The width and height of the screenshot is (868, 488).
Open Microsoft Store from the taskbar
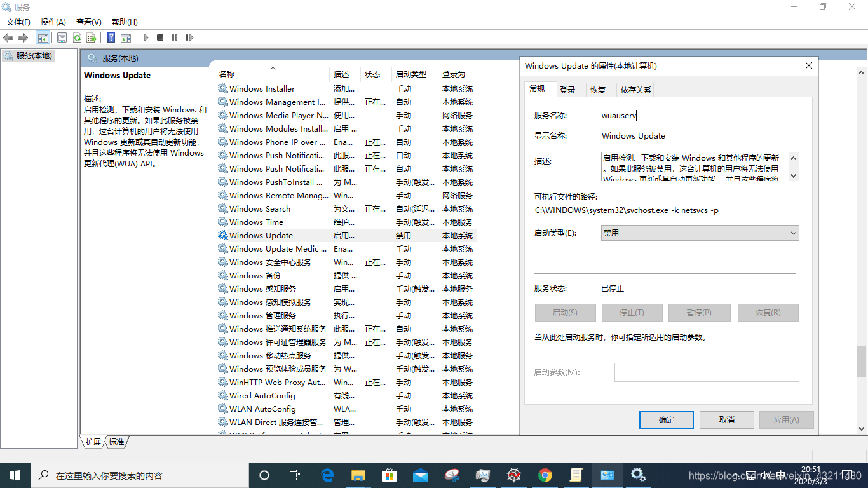(390, 475)
